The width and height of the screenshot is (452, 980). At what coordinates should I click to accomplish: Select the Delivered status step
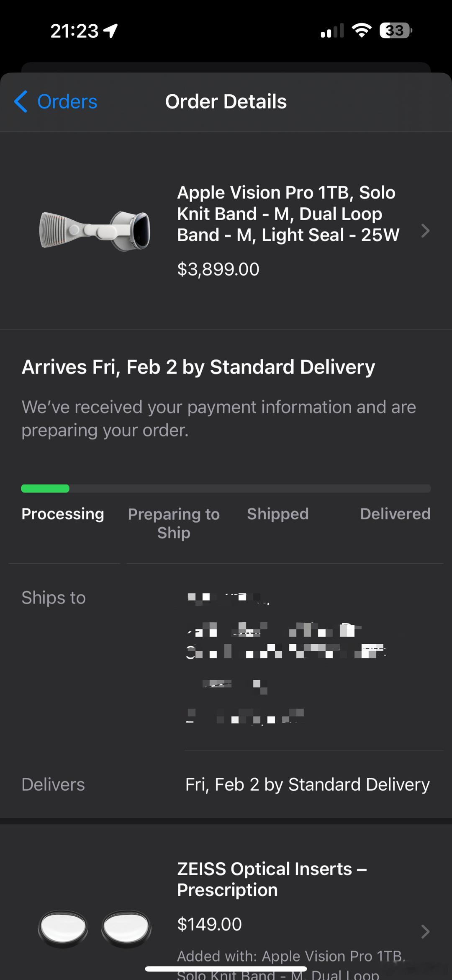pyautogui.click(x=395, y=514)
